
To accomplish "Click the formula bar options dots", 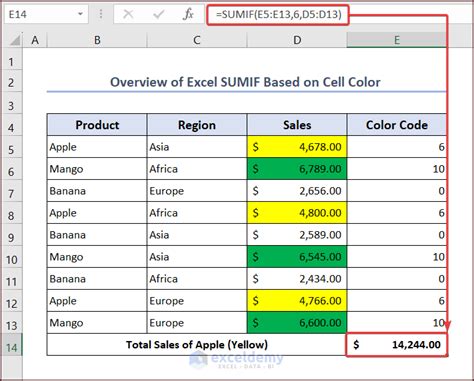I will [x=101, y=14].
